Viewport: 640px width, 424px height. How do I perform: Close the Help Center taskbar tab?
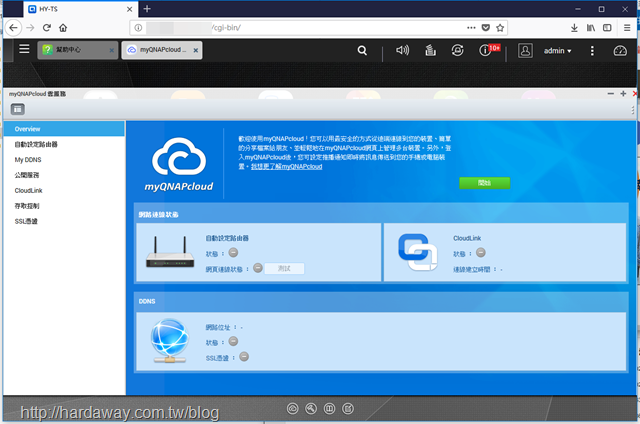[111, 50]
